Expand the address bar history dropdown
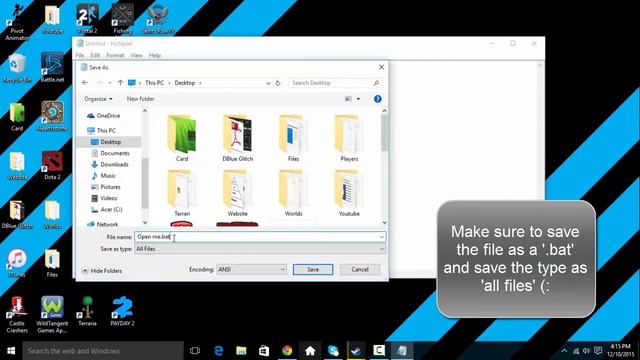Viewport: 640px width, 360px height. (268, 83)
